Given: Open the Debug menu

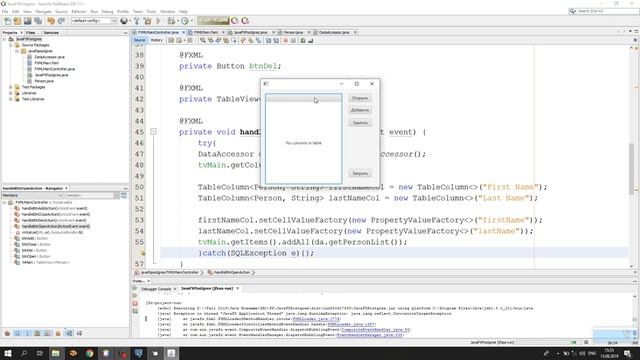Looking at the screenshot, I should click(107, 11).
